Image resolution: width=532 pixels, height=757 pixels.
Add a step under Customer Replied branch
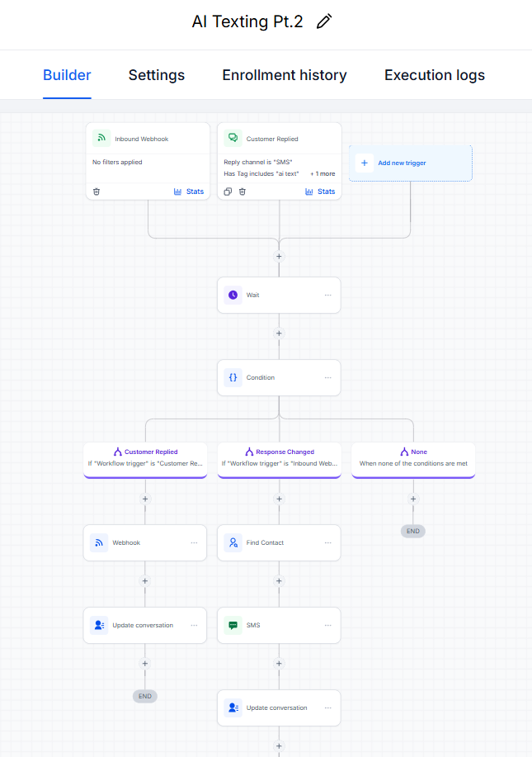pos(145,499)
